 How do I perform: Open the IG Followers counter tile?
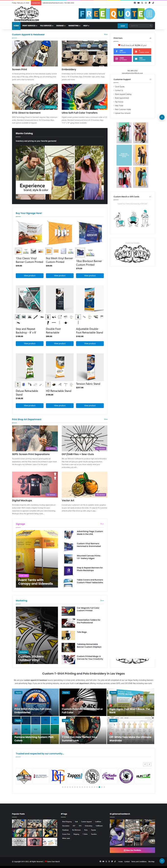pos(122,59)
